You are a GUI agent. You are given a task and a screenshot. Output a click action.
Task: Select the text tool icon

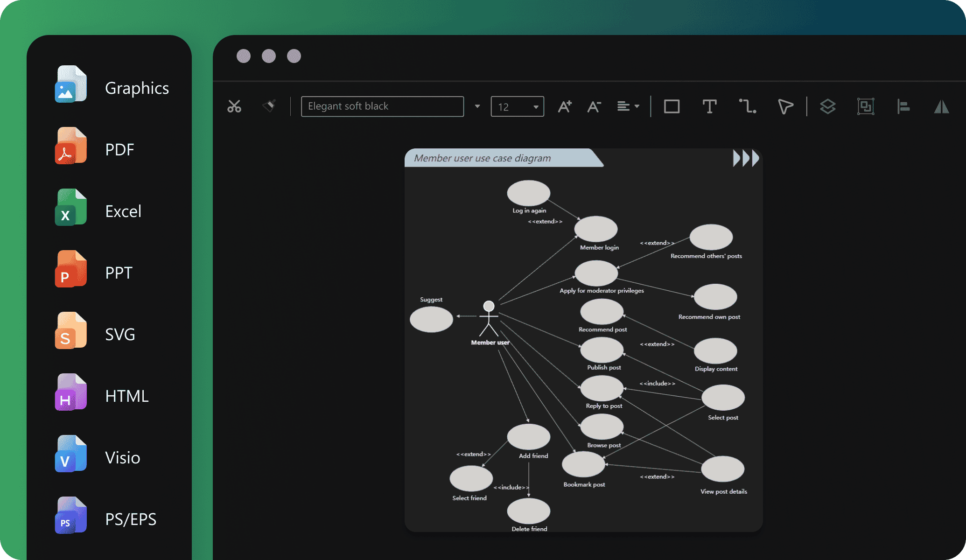(x=709, y=105)
